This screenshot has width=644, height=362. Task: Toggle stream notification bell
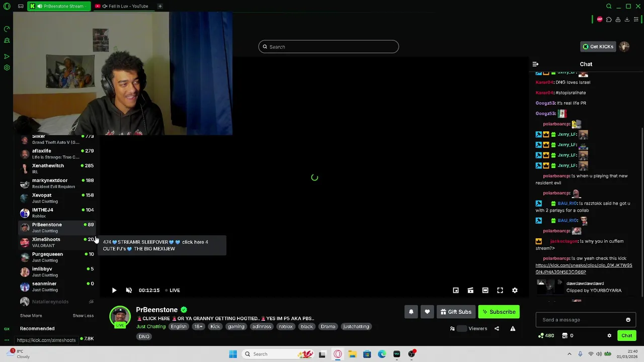click(411, 312)
